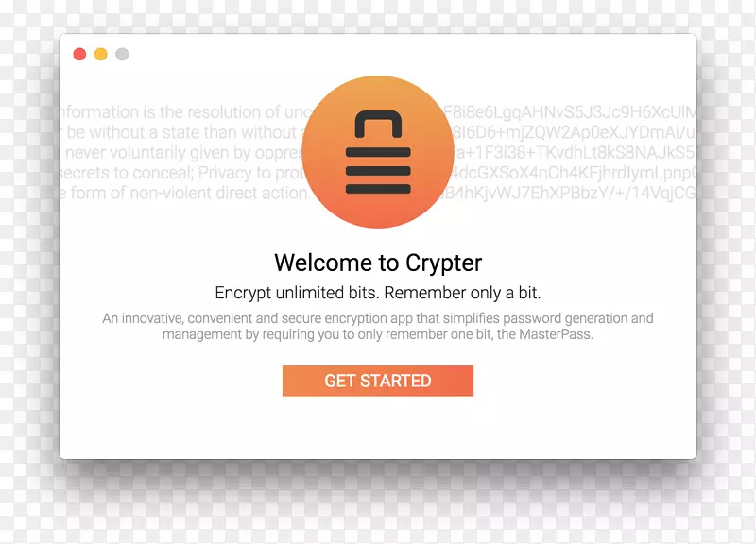Click the Welcome to Crypter heading

point(378,263)
